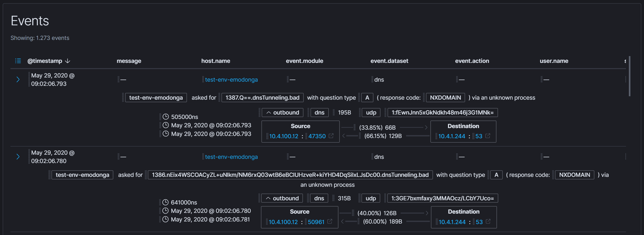Click the events table vertical scrollbar
This screenshot has width=644, height=235.
pyautogui.click(x=629, y=76)
